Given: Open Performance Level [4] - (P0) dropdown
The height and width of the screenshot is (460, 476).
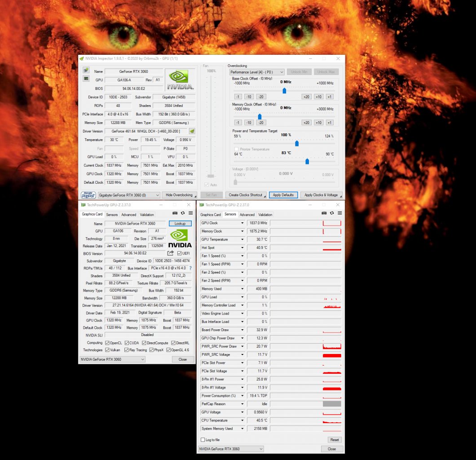Looking at the screenshot, I should coord(257,72).
